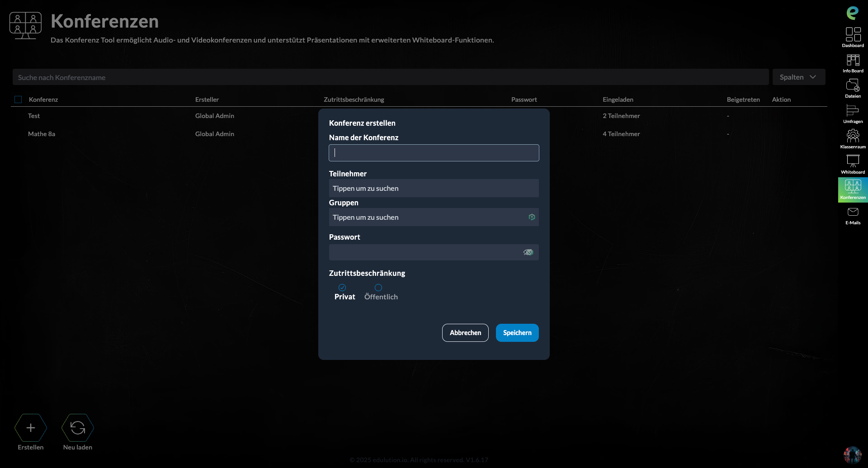Open Umfragen surveys icon

coord(853,113)
